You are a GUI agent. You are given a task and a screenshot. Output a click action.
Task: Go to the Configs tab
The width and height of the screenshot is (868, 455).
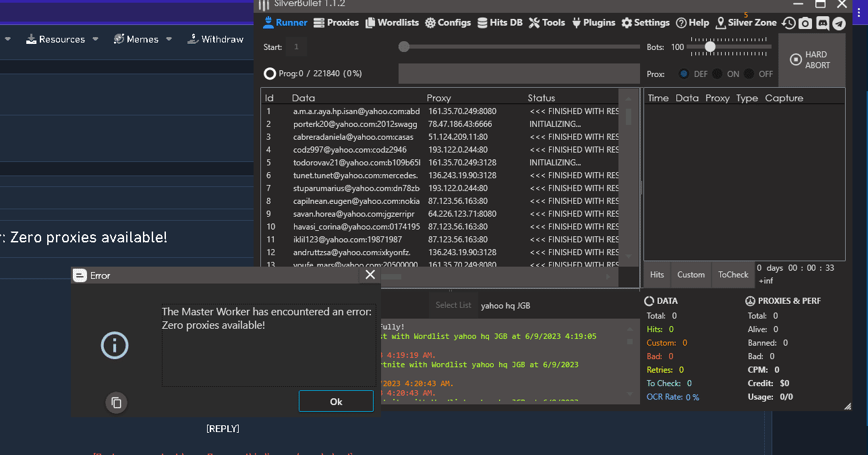pyautogui.click(x=448, y=22)
